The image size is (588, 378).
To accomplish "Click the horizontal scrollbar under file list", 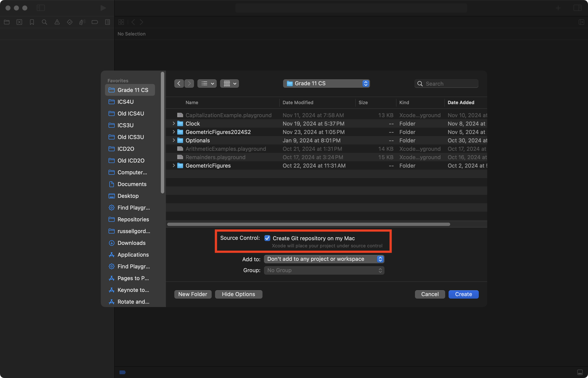I will pos(308,224).
